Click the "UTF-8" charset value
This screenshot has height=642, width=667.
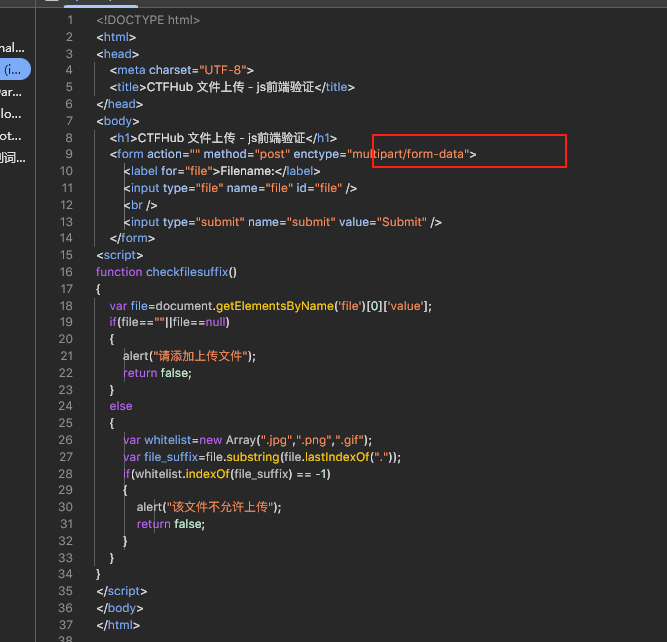click(223, 70)
